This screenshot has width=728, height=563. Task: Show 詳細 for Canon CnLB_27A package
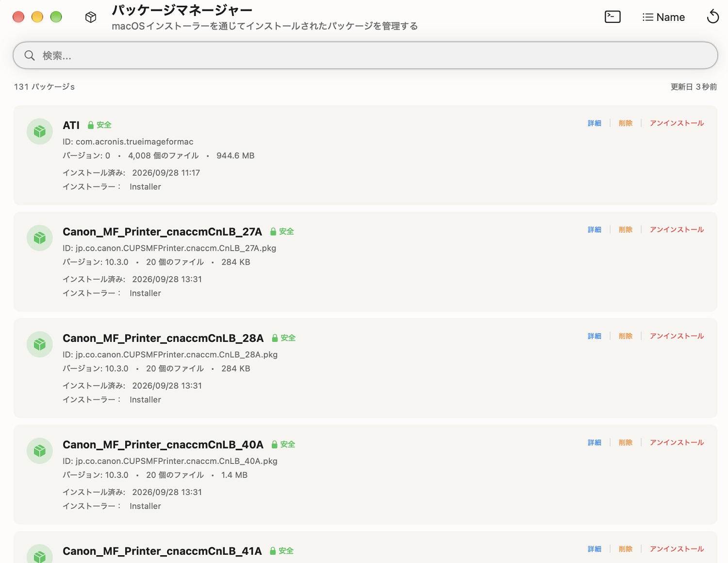click(595, 229)
